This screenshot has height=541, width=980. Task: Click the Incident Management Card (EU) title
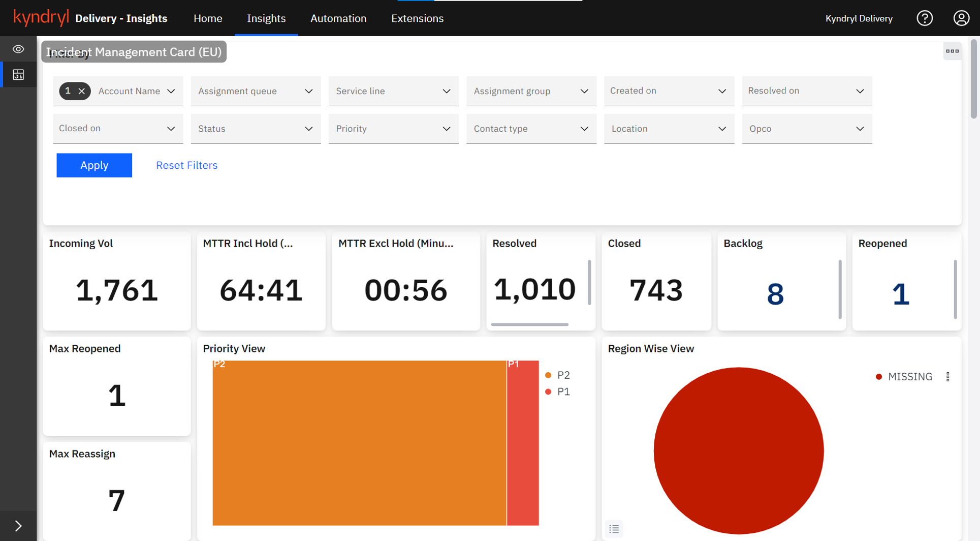(134, 52)
